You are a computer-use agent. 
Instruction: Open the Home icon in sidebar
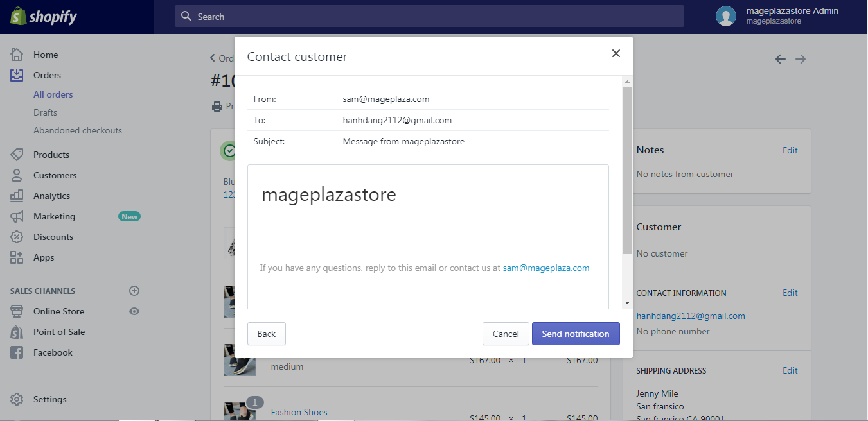[17, 55]
